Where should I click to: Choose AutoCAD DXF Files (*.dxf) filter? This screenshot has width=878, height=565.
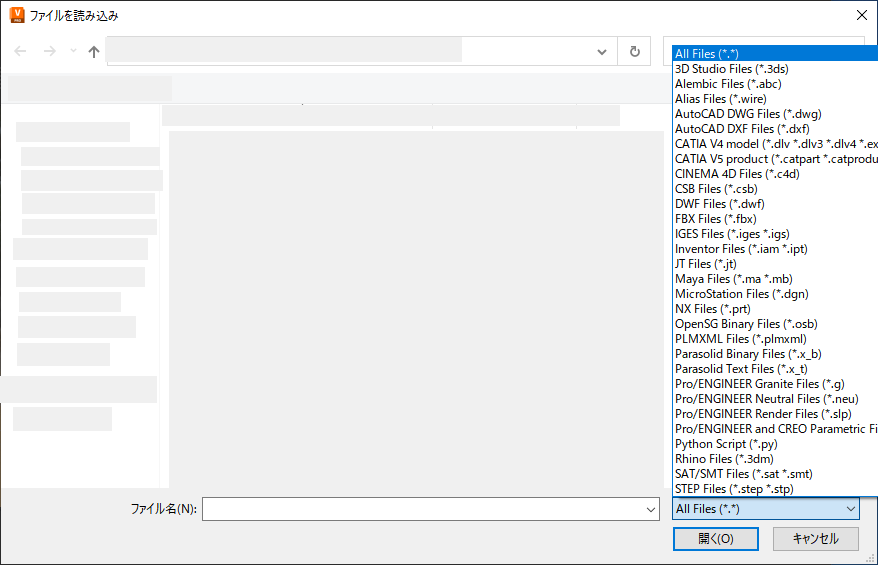pyautogui.click(x=775, y=129)
